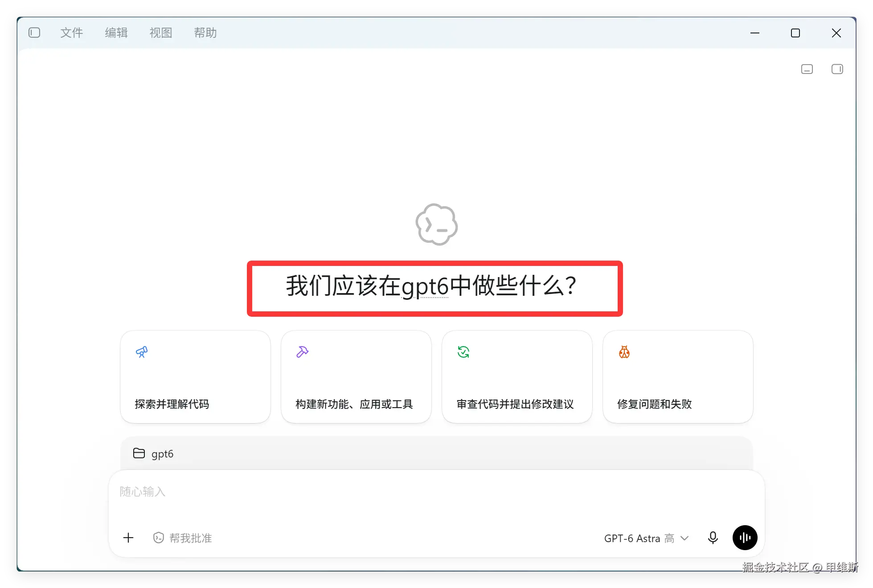Select the 探索并理解代码 suggestion card

point(195,377)
